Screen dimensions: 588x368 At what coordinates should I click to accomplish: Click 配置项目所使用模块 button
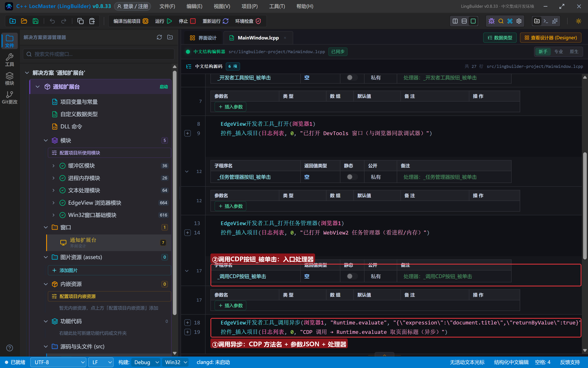(x=110, y=153)
